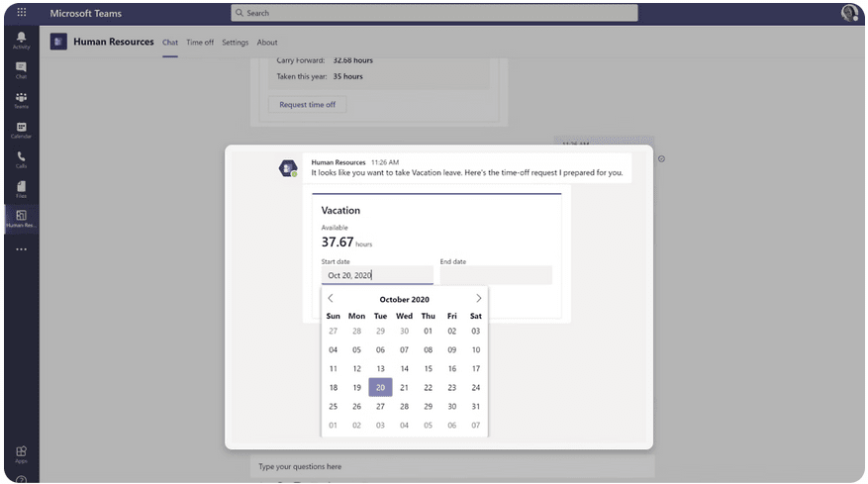Open Calendar in the left sidebar
The height and width of the screenshot is (484, 868).
coord(21,130)
